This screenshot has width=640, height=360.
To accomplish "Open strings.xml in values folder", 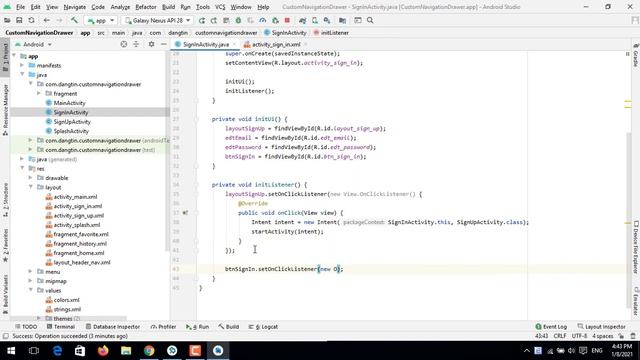I will click(67, 309).
